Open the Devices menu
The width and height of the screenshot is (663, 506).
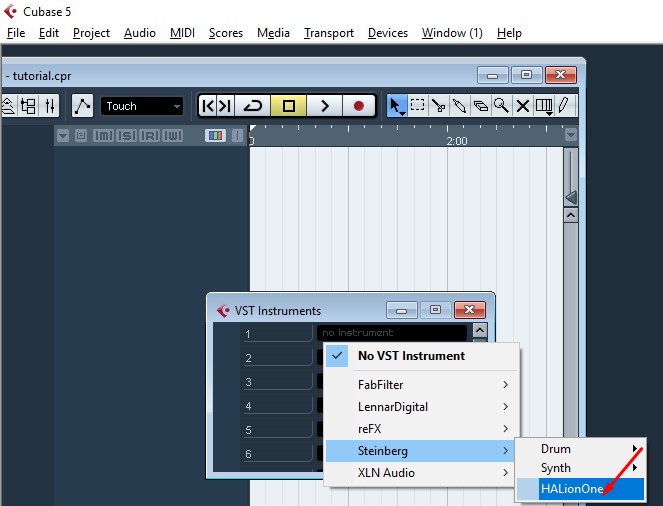[388, 33]
